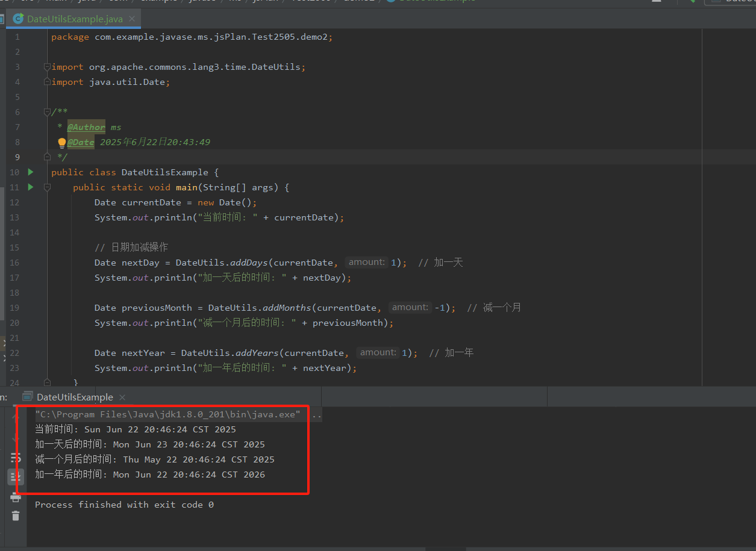Collapse the main method fold marker
Image resolution: width=756 pixels, height=551 pixels.
(47, 187)
